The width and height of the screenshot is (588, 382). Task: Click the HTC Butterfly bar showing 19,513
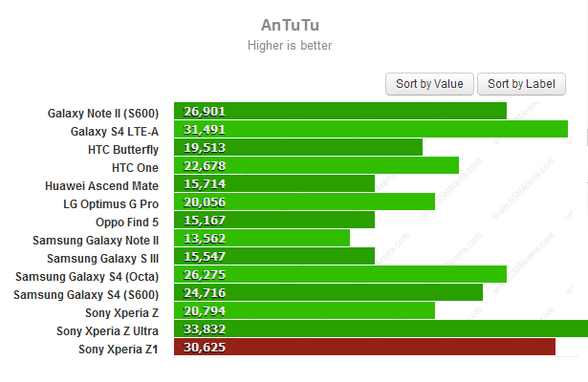[297, 148]
